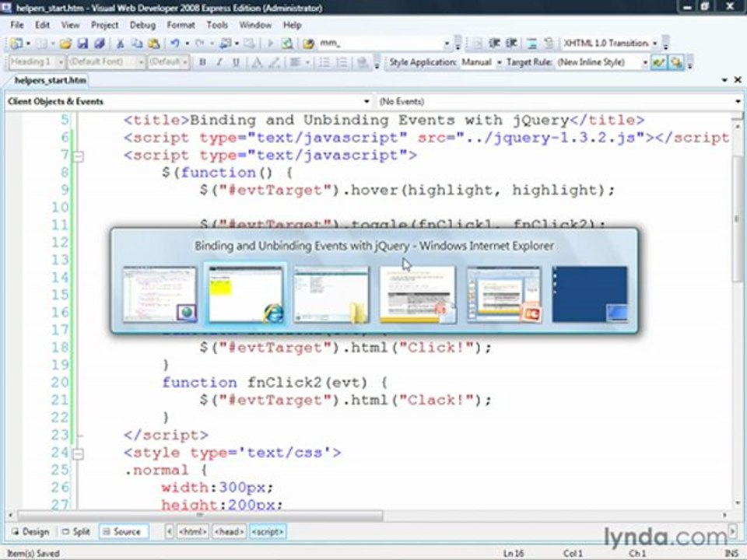The image size is (747, 560).
Task: Click the Show Overlay checkmark toggle icon
Action: coord(659,62)
